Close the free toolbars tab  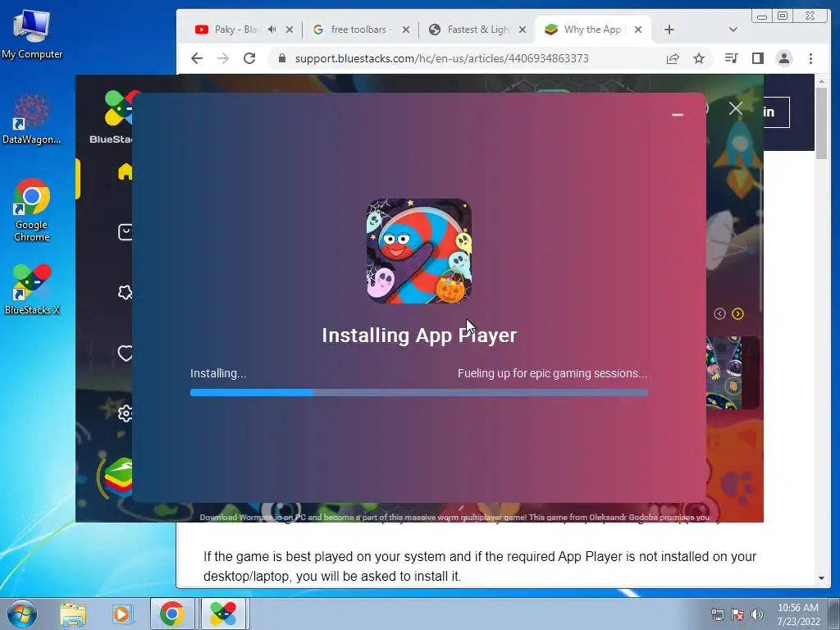pos(406,30)
